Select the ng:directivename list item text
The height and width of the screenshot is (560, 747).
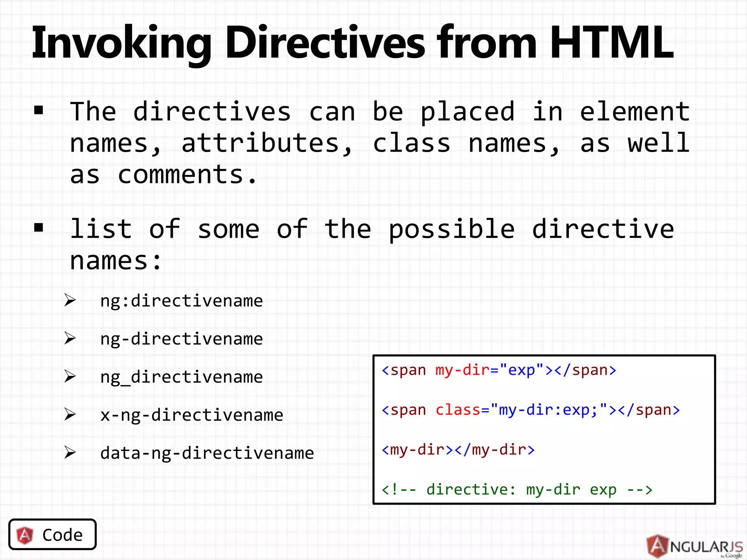(x=181, y=301)
